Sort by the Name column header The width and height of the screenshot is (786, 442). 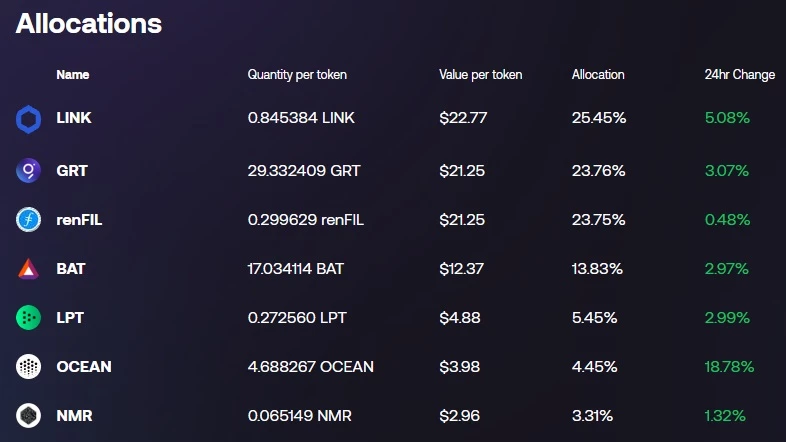click(x=73, y=75)
